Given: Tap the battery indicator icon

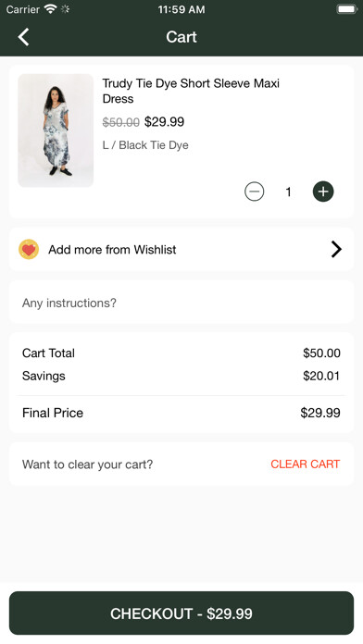Looking at the screenshot, I should pos(347,9).
